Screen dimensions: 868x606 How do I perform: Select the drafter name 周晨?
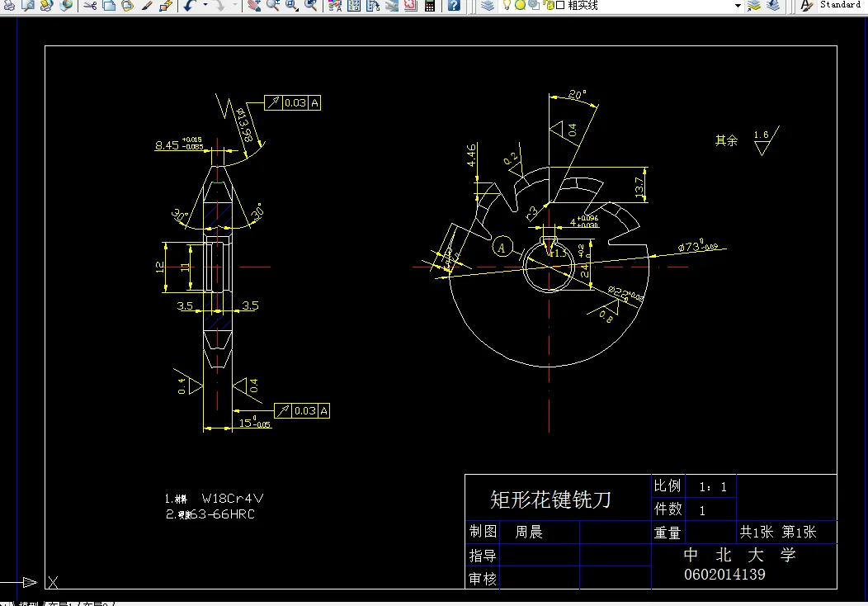[x=529, y=532]
